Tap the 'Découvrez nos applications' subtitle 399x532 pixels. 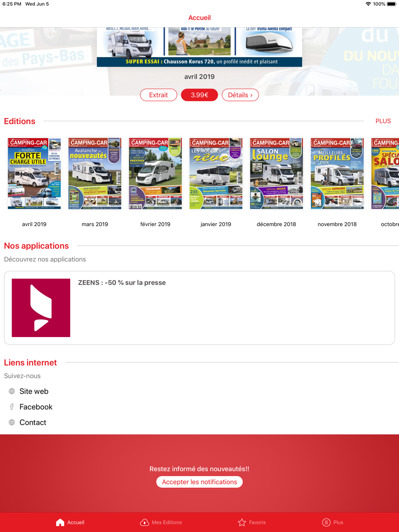point(45,259)
